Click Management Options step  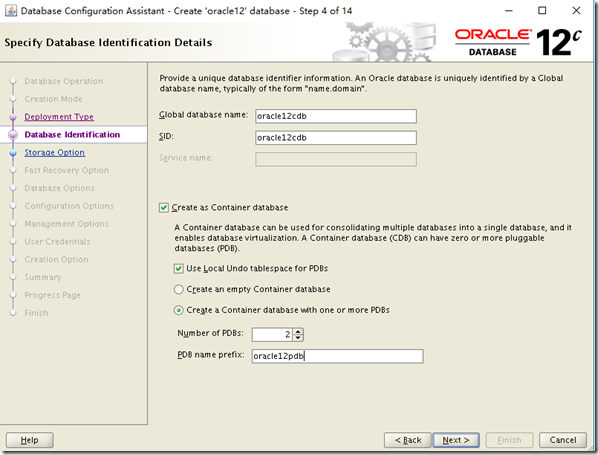click(66, 224)
